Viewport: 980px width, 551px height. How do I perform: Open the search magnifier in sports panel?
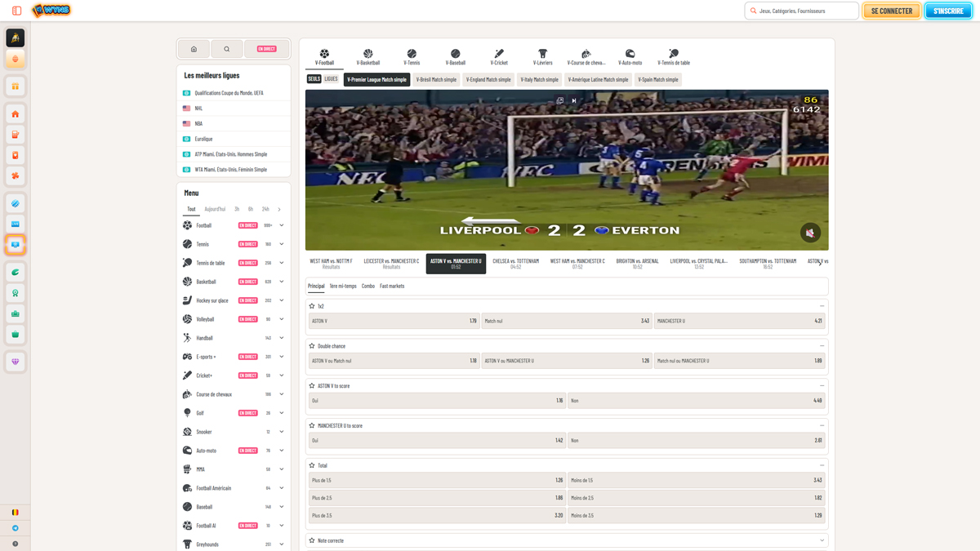[x=227, y=49]
